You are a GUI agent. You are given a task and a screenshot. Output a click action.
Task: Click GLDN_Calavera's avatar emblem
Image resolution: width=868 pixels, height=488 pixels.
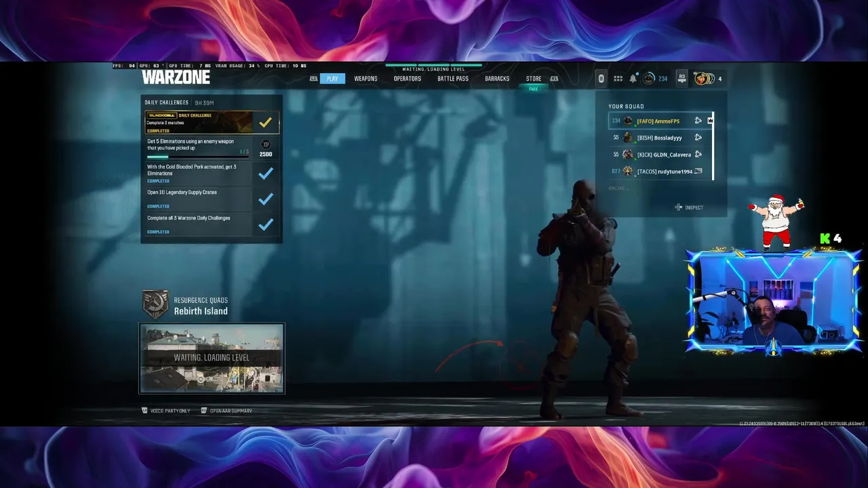pyautogui.click(x=628, y=155)
